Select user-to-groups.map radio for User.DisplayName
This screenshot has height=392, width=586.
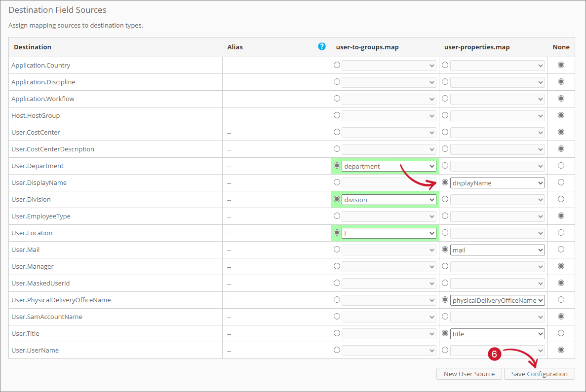(337, 182)
